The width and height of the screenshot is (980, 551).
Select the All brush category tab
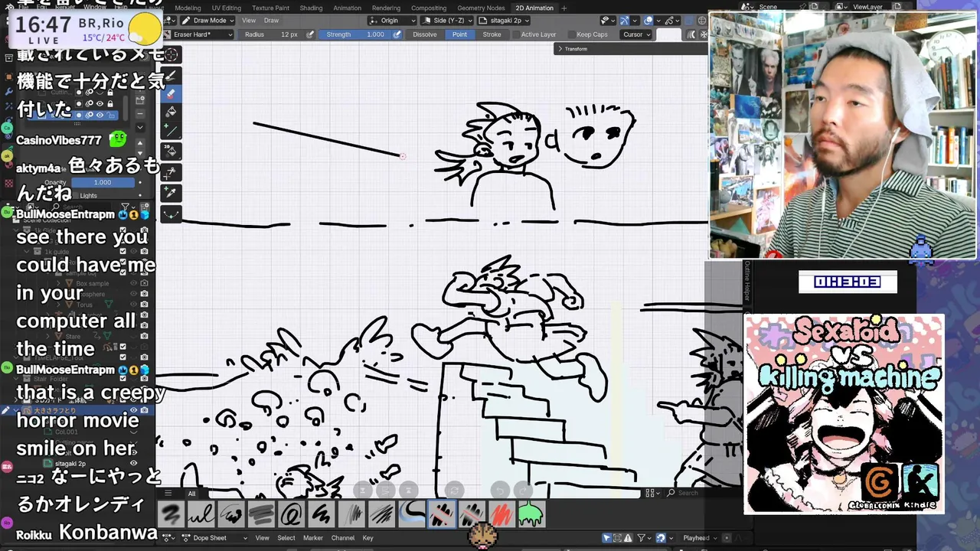point(191,494)
